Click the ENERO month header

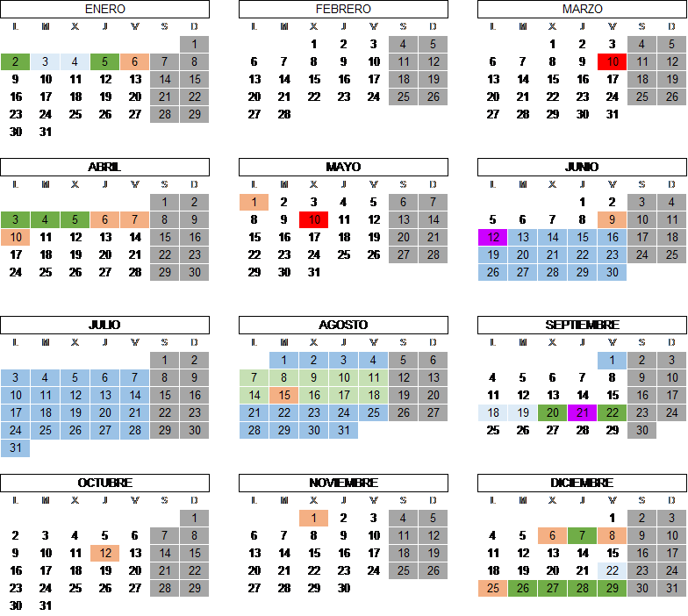(105, 9)
